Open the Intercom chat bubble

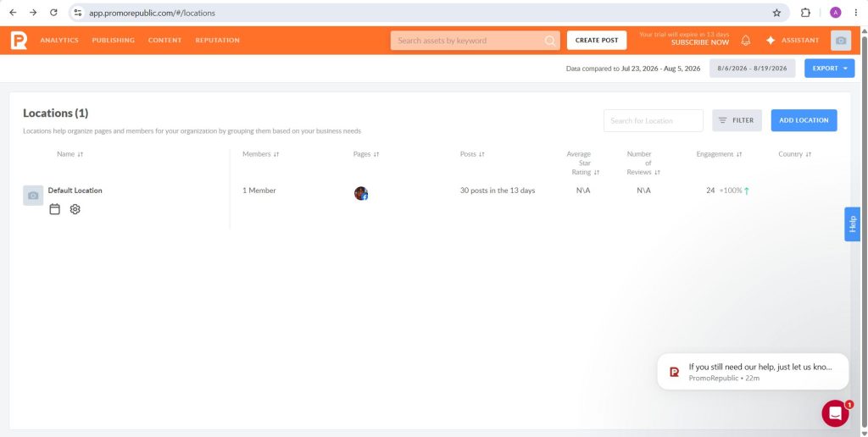point(835,413)
